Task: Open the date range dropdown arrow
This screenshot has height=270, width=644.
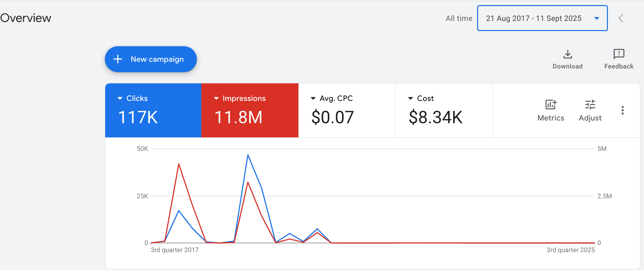Action: tap(596, 18)
